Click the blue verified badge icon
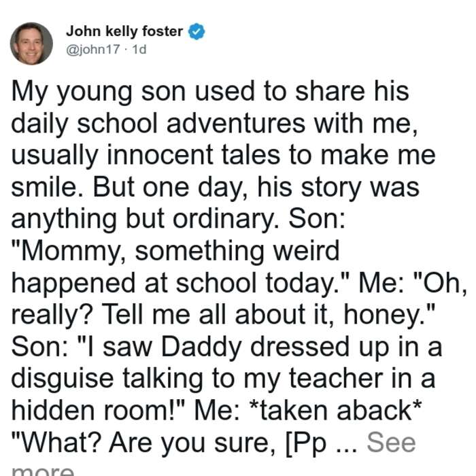Viewport: 476px width, 476px height. [x=197, y=31]
